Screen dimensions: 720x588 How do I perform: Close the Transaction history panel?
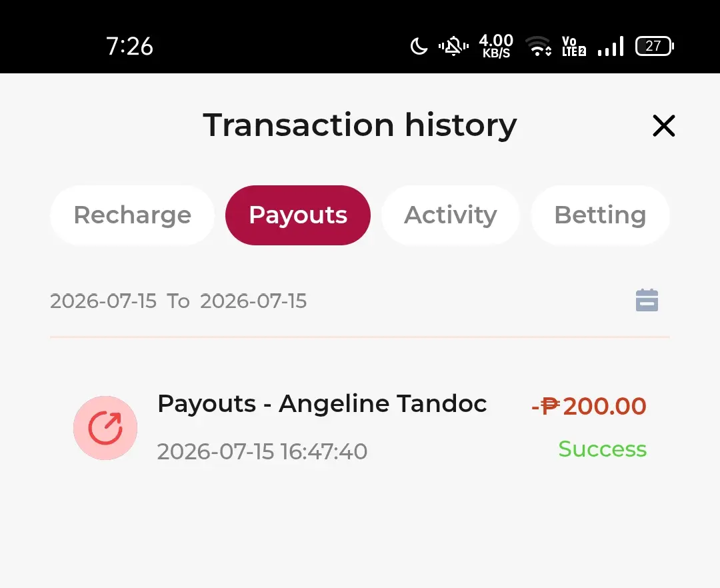663,126
